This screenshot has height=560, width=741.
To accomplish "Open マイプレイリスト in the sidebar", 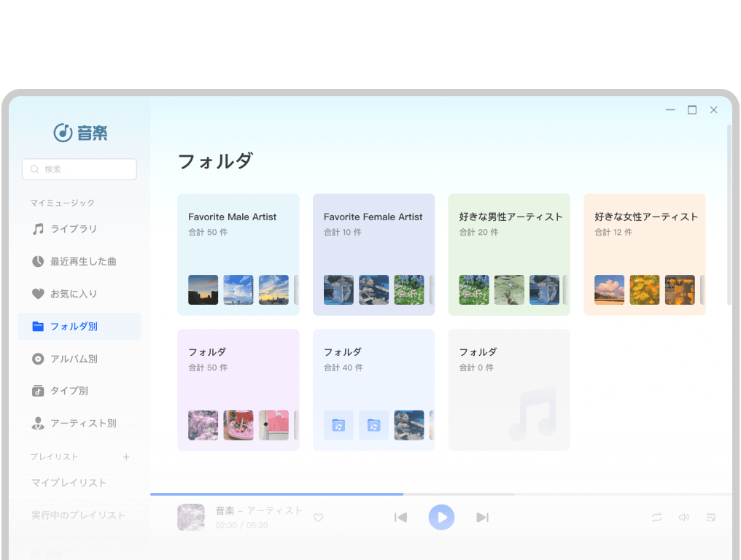I will click(x=69, y=483).
